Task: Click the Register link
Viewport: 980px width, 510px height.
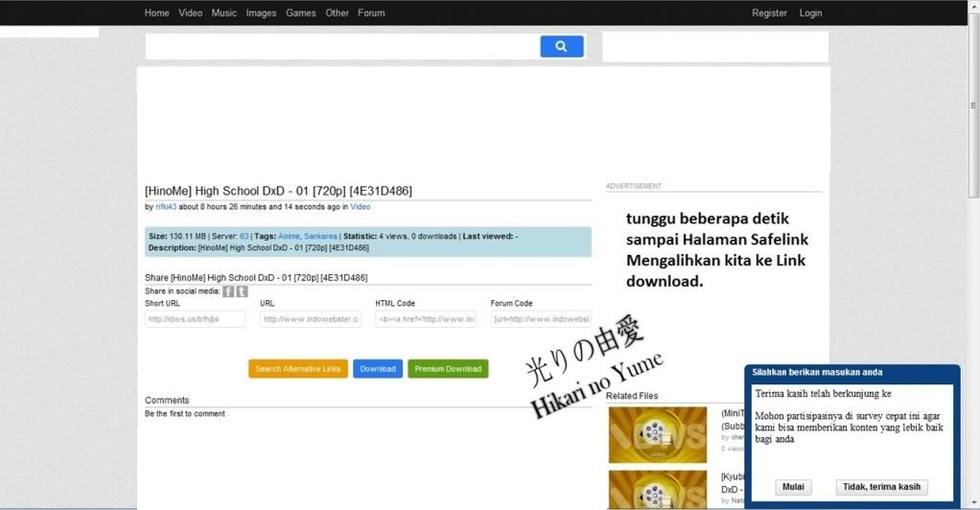Action: [769, 13]
